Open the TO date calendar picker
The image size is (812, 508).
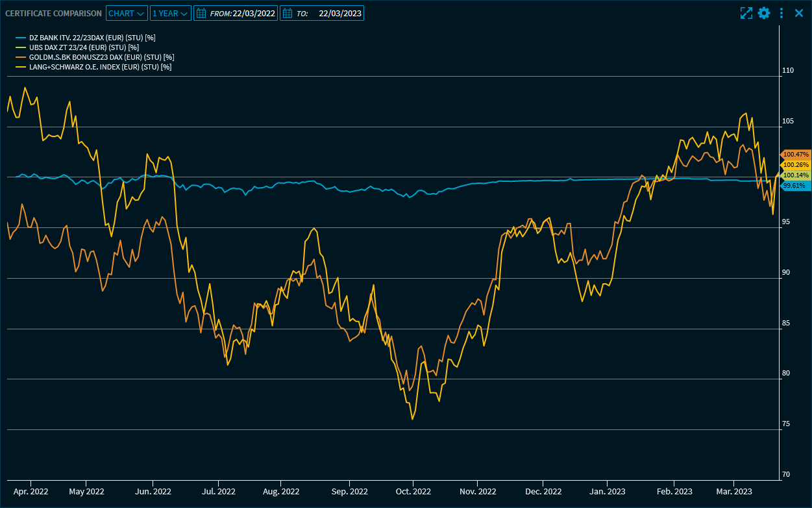coord(288,13)
